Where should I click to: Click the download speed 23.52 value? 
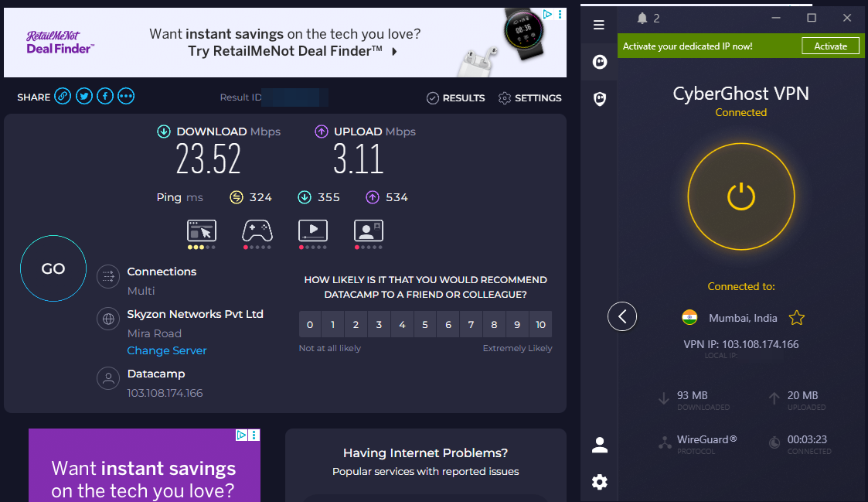coord(209,159)
